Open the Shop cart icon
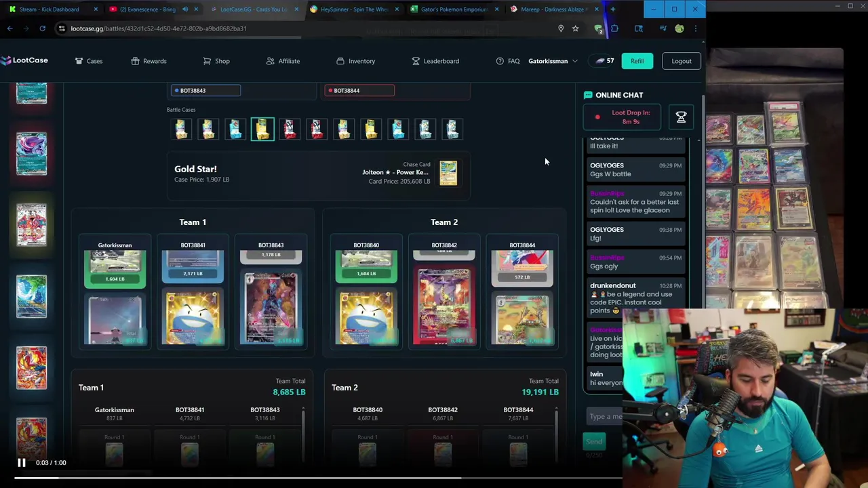 point(207,61)
